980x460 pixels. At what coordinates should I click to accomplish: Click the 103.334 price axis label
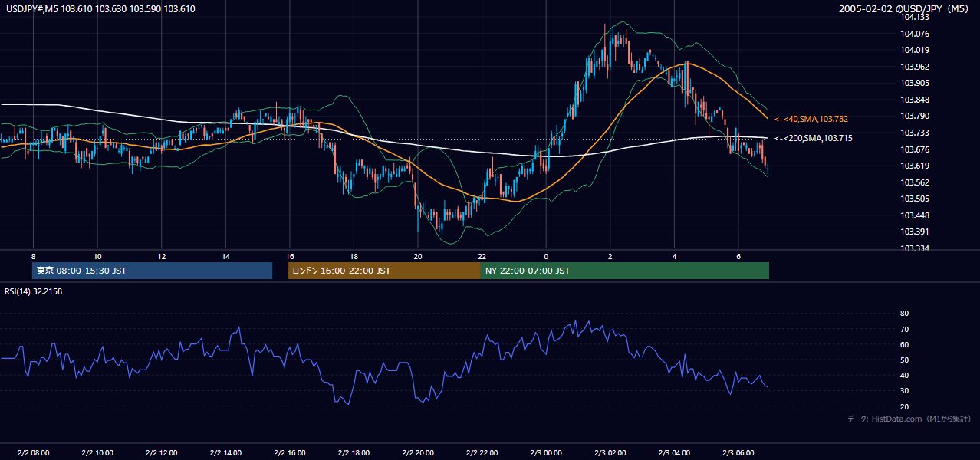(x=915, y=248)
